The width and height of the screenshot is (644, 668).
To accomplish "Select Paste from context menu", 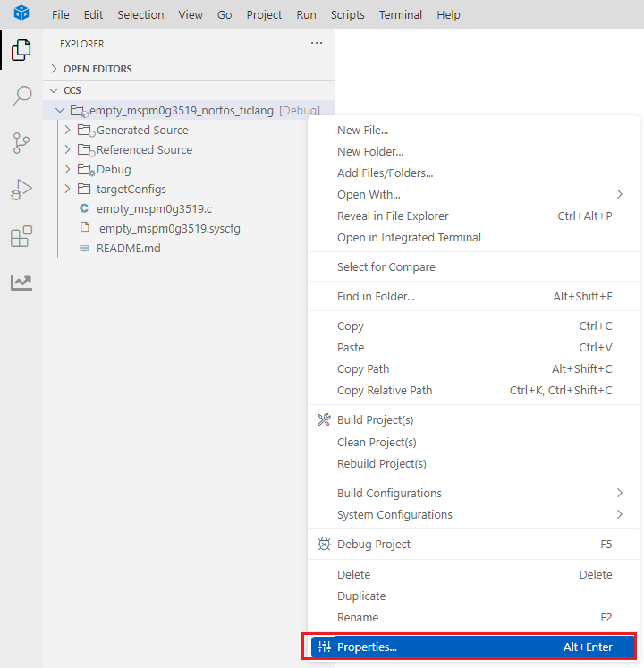I will [473, 347].
